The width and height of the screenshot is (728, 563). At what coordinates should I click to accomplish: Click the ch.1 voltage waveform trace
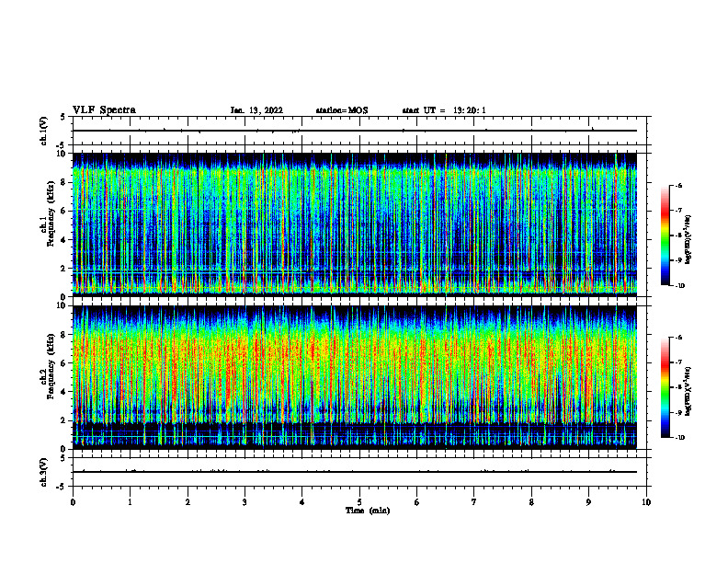click(x=355, y=131)
